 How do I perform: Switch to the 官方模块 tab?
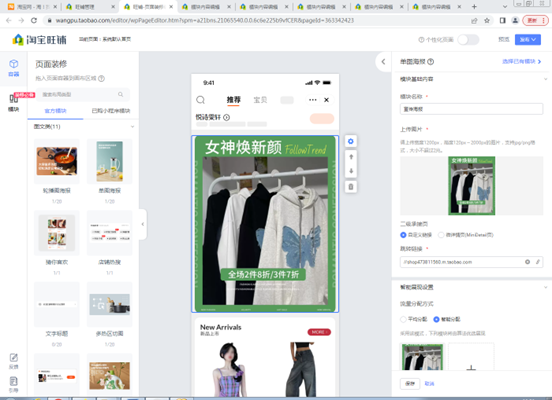pos(55,111)
